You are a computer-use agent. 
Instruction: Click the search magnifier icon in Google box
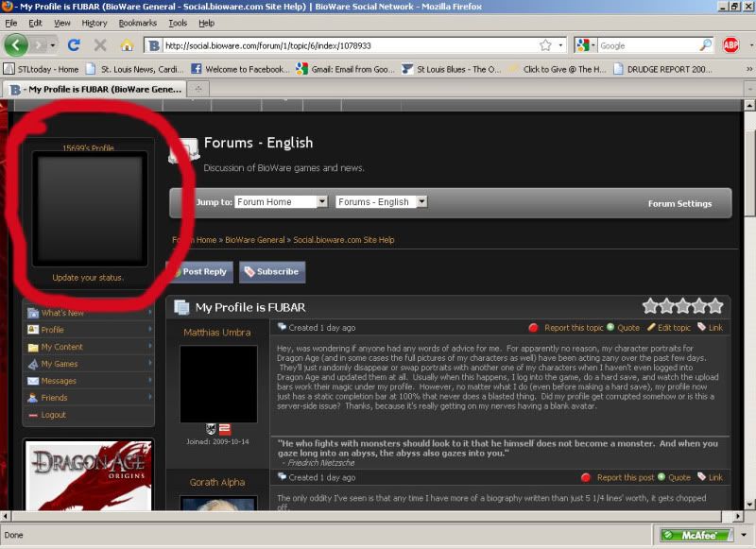(705, 44)
